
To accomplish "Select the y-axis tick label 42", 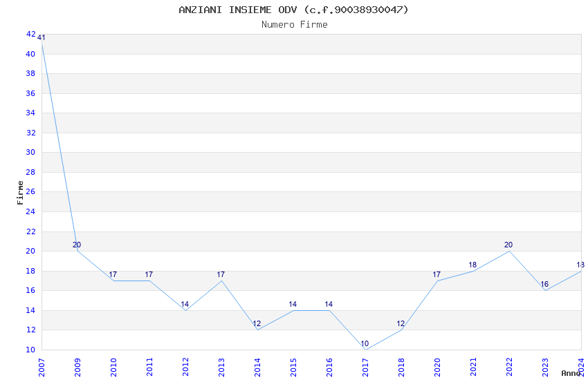I will (x=30, y=34).
